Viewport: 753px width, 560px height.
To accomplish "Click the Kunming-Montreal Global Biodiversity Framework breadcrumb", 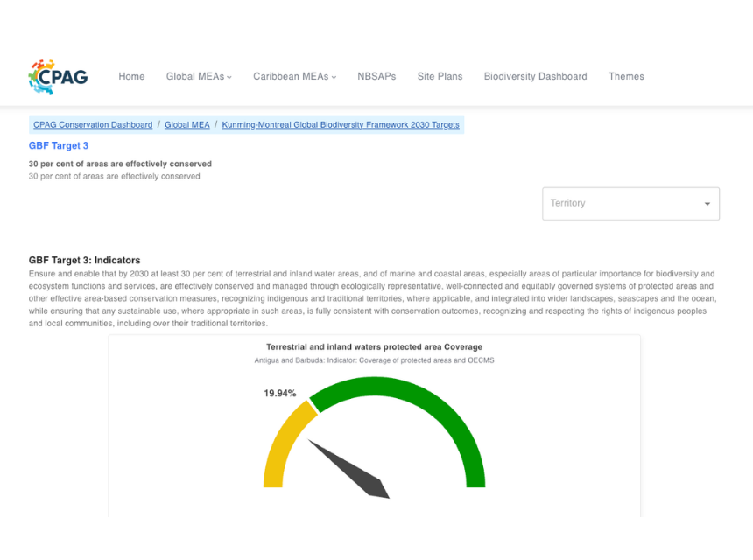I will pos(341,124).
